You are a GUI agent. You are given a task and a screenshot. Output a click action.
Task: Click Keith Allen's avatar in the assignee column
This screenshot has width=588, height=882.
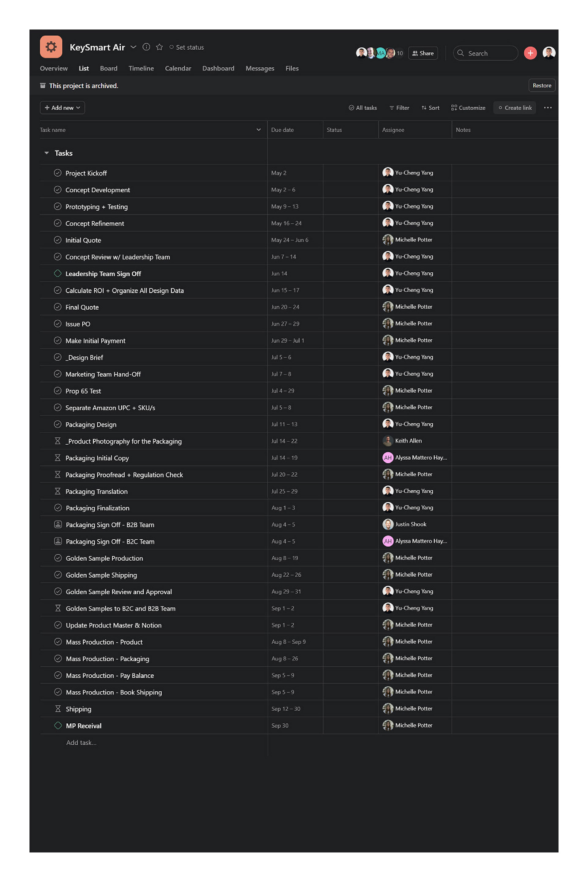pos(388,441)
